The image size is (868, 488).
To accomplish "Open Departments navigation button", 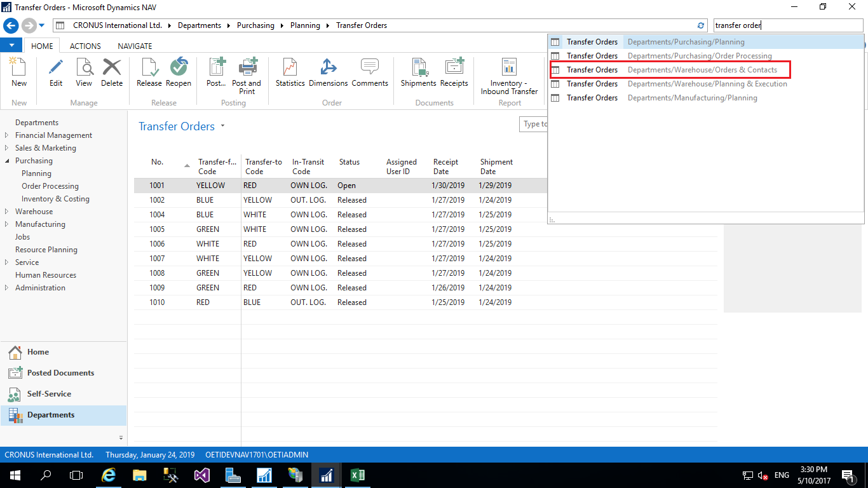I will coord(64,415).
